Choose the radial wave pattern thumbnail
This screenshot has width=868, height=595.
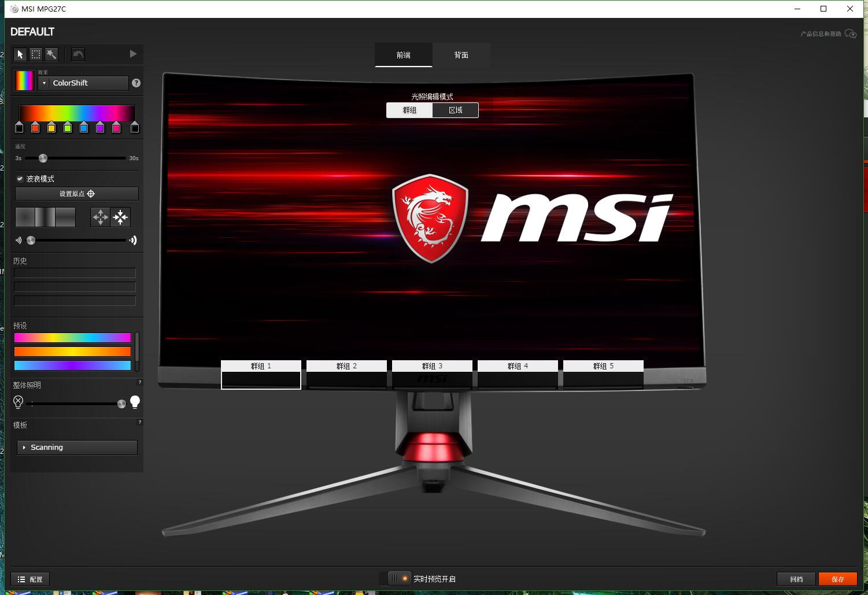(x=25, y=217)
